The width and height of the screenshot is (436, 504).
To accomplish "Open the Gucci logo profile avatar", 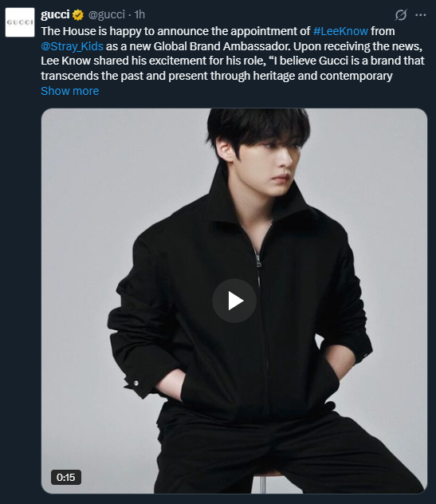I will click(20, 22).
